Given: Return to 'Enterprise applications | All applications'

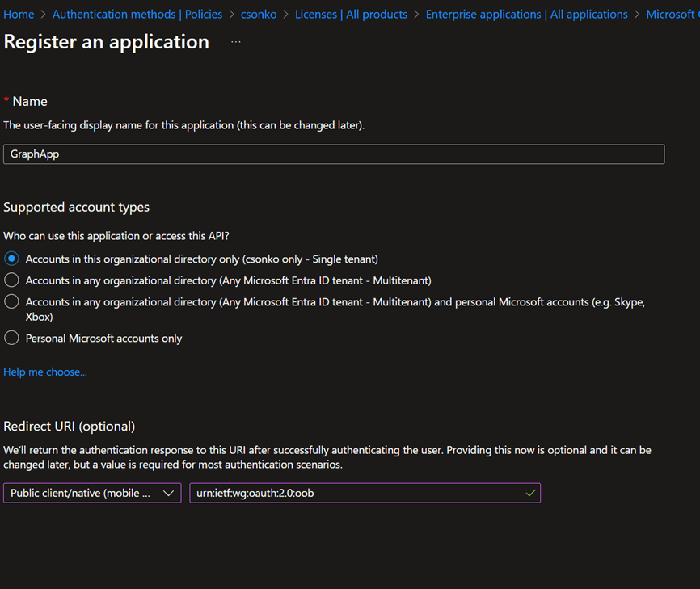Looking at the screenshot, I should (x=526, y=14).
